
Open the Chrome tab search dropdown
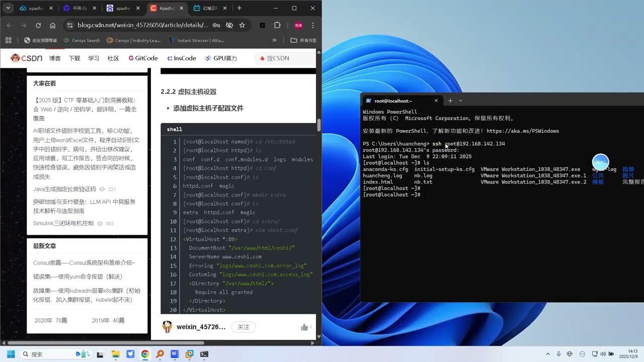pyautogui.click(x=8, y=8)
